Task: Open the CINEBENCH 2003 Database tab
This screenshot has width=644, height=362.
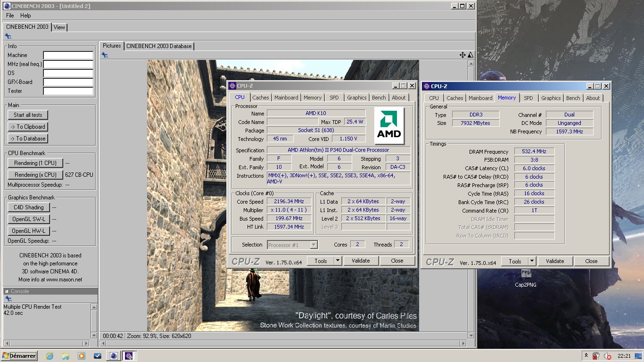Action: click(159, 46)
